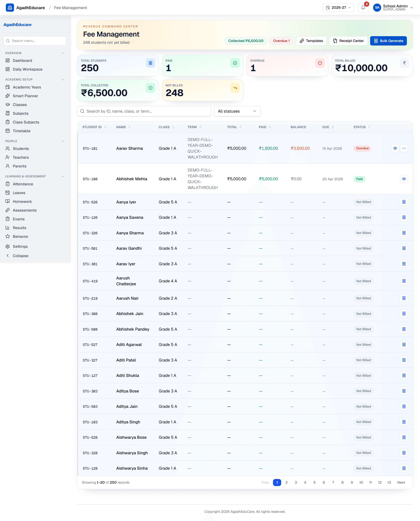
Task: Generate bill icon for Aditi Patel
Action: (404, 360)
